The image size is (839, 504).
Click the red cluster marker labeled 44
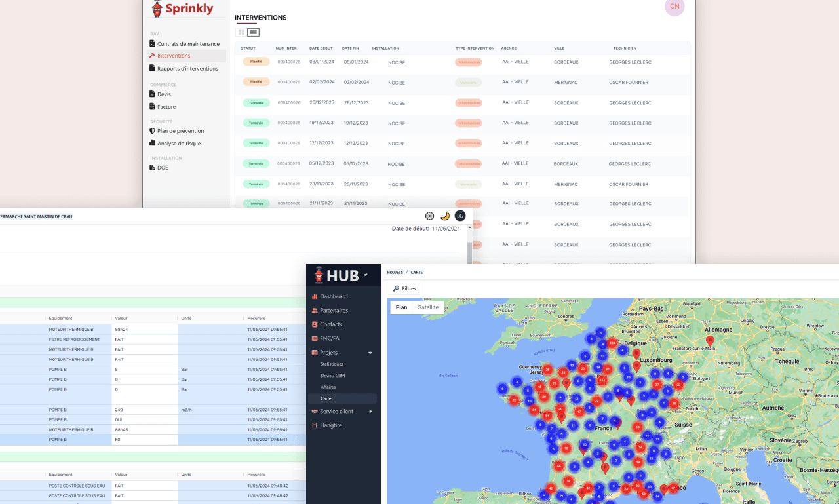558,466
